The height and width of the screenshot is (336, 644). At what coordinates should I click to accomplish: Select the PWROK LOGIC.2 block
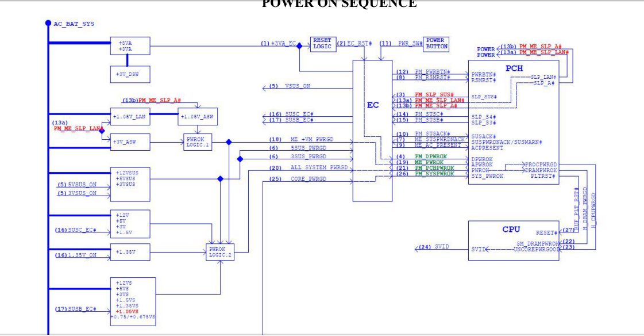point(220,252)
